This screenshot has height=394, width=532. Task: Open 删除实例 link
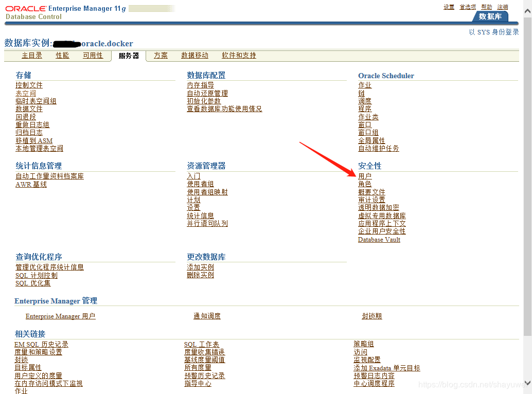pyautogui.click(x=201, y=275)
